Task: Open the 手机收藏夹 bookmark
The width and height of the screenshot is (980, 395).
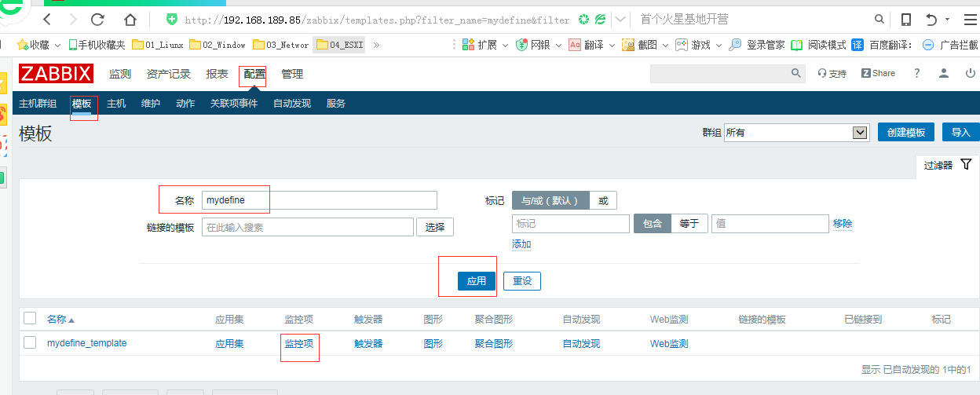Action: (97, 45)
